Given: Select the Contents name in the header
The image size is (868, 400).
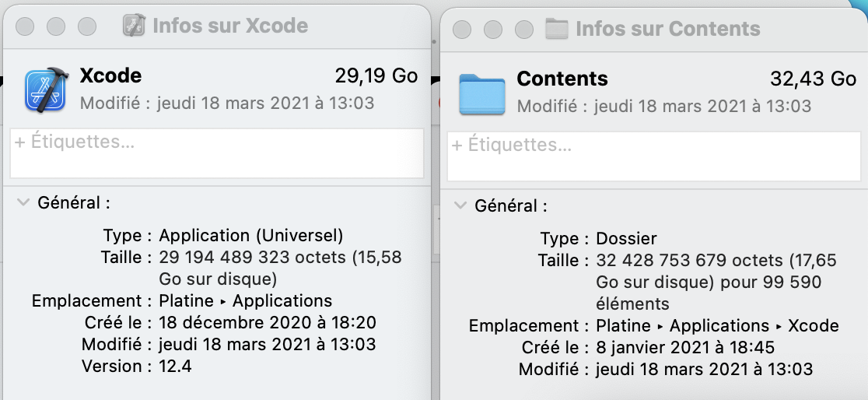Looking at the screenshot, I should click(x=562, y=79).
